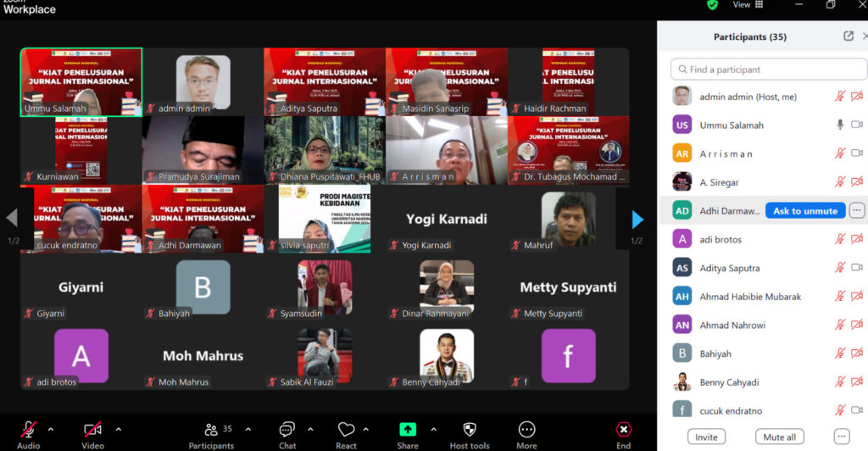Click A. Siregar's muted mic icon
Screen dimensions: 868x451
pyautogui.click(x=840, y=182)
